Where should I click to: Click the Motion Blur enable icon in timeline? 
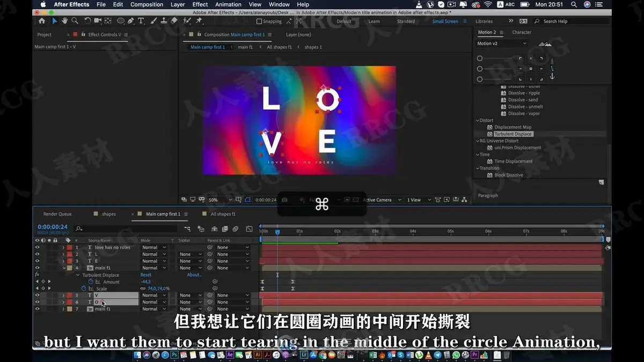(x=235, y=229)
